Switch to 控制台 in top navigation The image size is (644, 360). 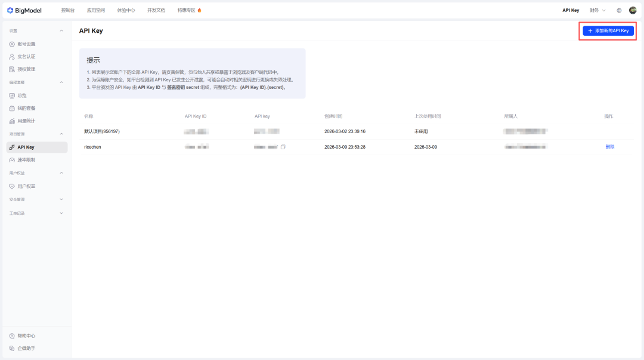(68, 10)
